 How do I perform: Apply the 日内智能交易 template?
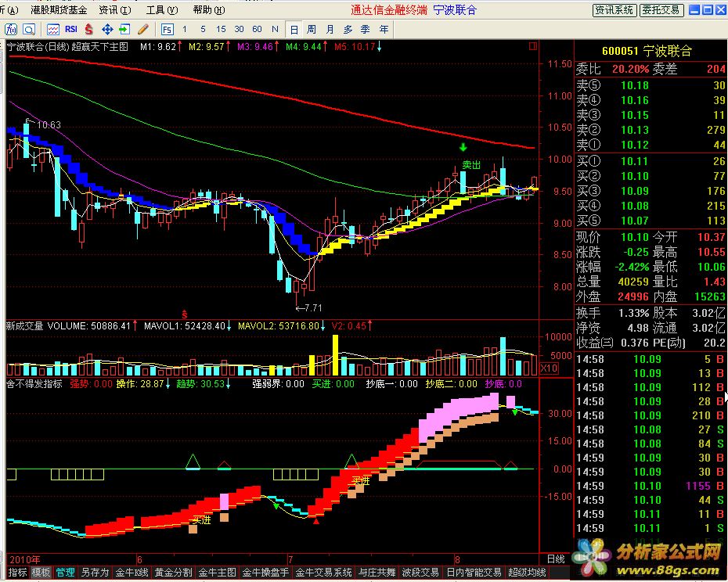(474, 573)
